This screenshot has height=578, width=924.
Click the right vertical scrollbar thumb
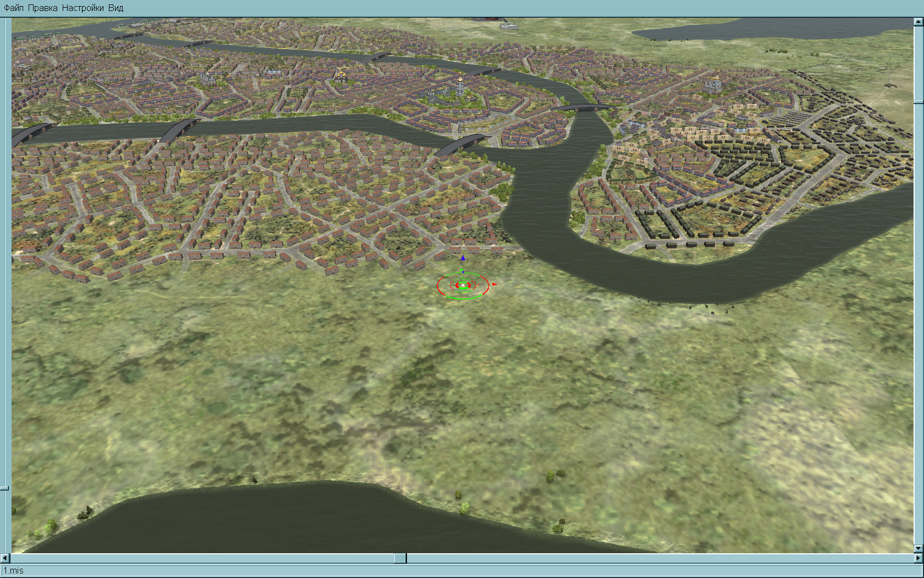[919, 102]
